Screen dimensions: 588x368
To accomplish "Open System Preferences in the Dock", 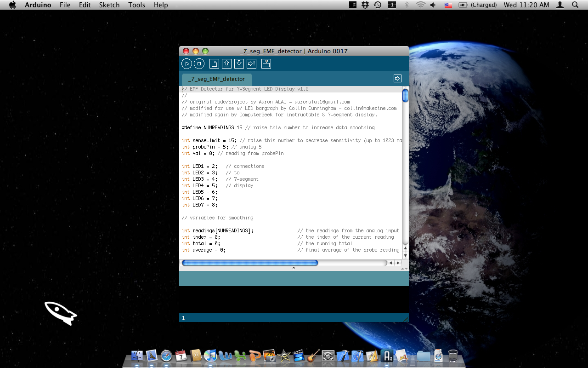I will (x=328, y=356).
